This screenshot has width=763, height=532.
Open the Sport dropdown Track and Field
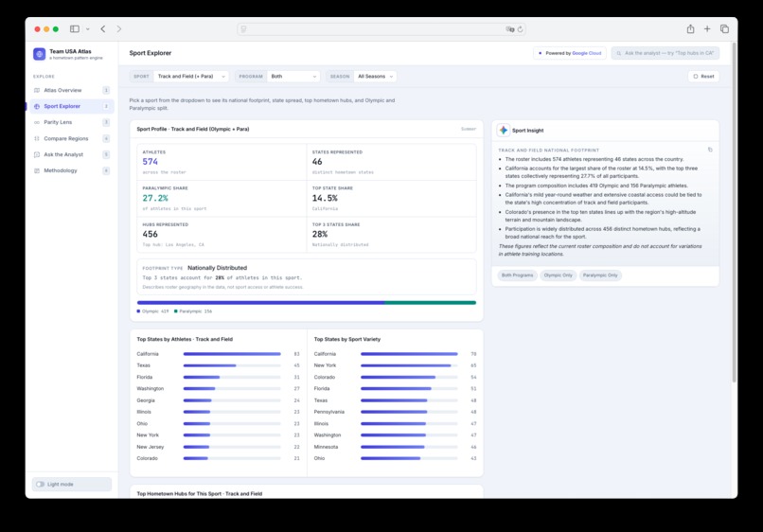tap(191, 77)
